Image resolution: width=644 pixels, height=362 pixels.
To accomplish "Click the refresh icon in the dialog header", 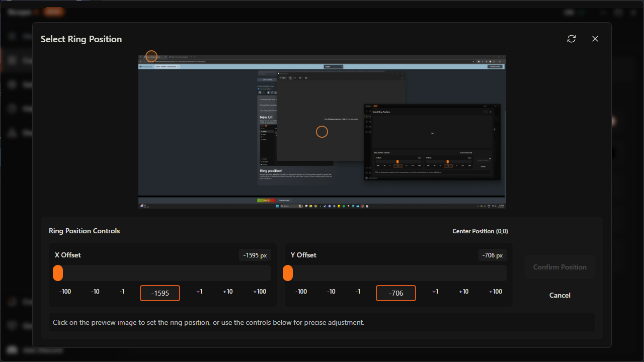I will [571, 39].
